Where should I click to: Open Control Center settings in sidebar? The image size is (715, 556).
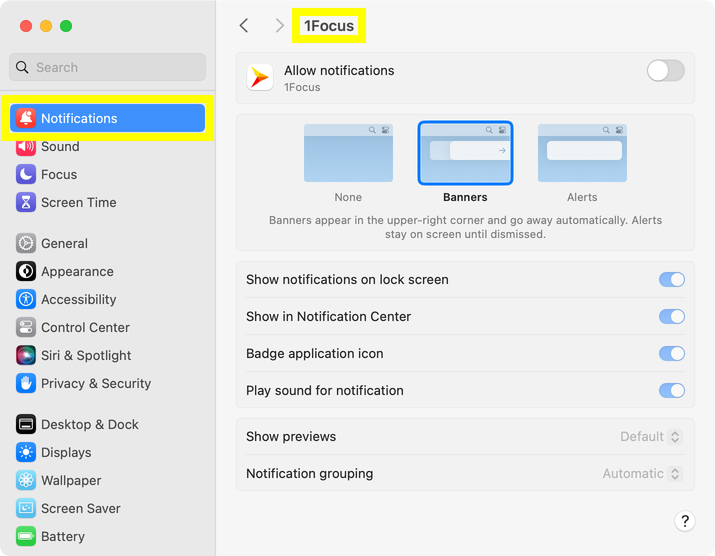(x=107, y=327)
